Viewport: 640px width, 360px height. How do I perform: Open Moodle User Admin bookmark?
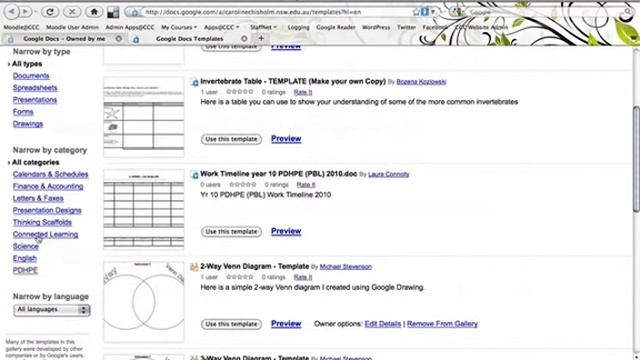tap(72, 27)
